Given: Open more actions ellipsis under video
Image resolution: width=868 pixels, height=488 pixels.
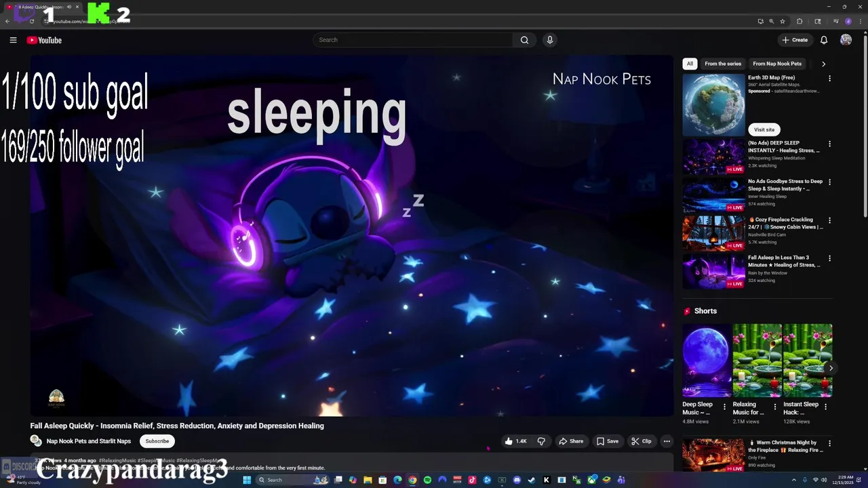Looking at the screenshot, I should coord(667,441).
